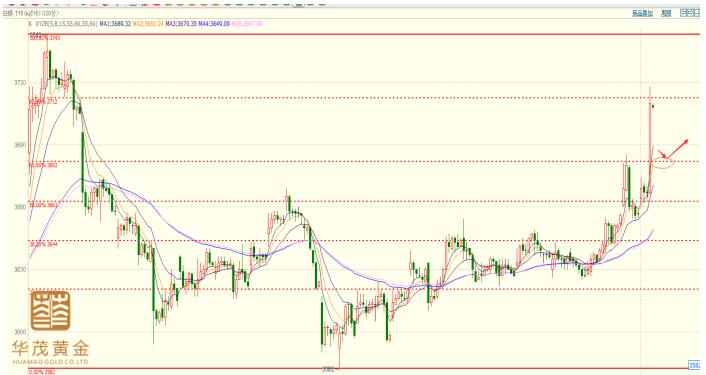Click the chart title label with 120分
This screenshot has width=706, height=375.
pos(31,14)
